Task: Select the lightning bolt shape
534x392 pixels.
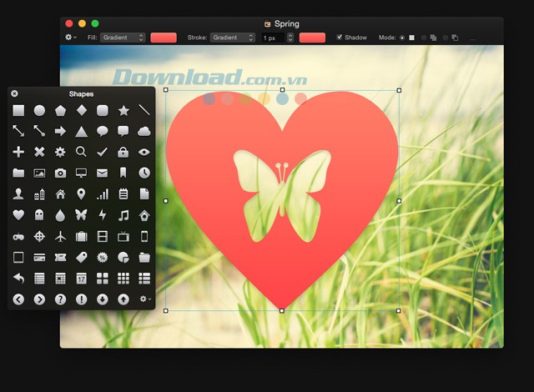Action: click(102, 215)
